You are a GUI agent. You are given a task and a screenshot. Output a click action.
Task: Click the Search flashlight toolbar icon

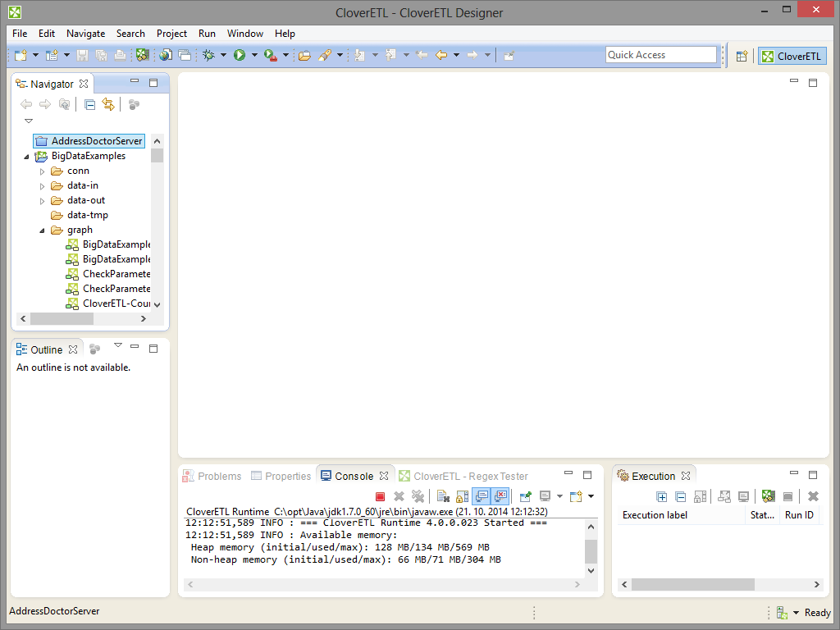[x=325, y=55]
